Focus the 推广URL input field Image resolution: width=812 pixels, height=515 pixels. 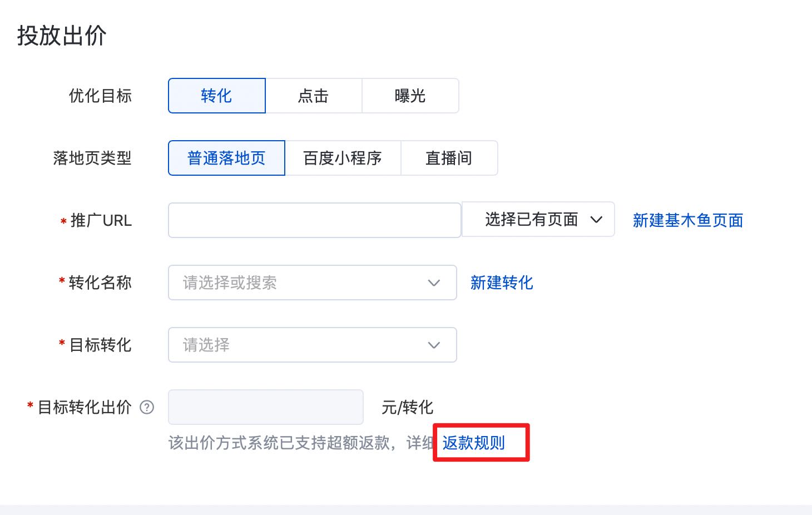coord(314,220)
